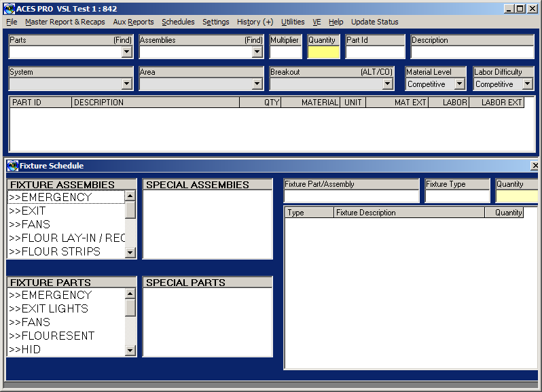Expand the Area dropdown
The image size is (542, 392).
[257, 84]
